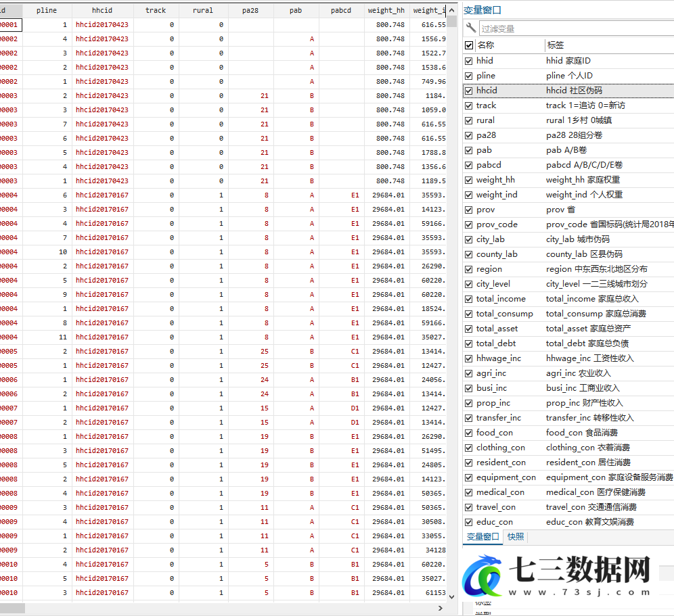Select the total_debt variable name
This screenshot has height=616, width=674.
(496, 343)
